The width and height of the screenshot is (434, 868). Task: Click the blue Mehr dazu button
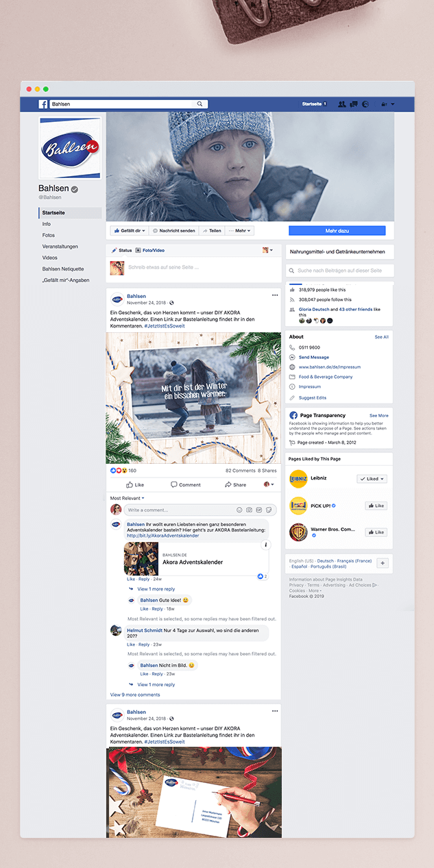[337, 231]
